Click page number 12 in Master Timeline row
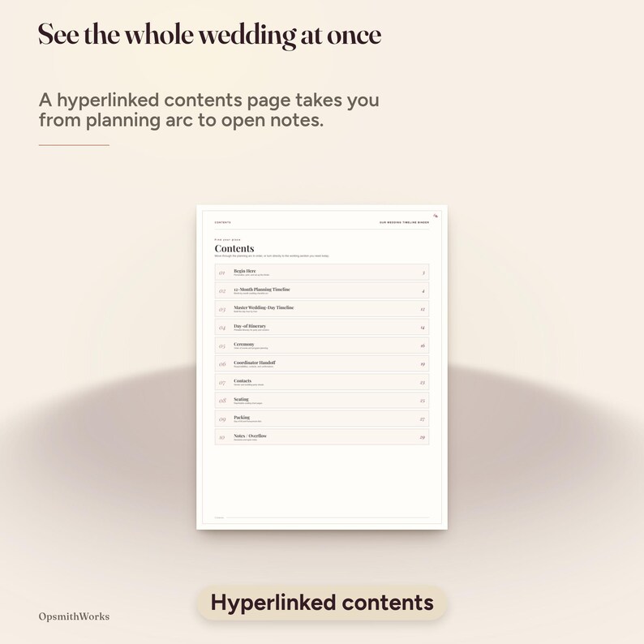The image size is (644, 644). [x=423, y=309]
